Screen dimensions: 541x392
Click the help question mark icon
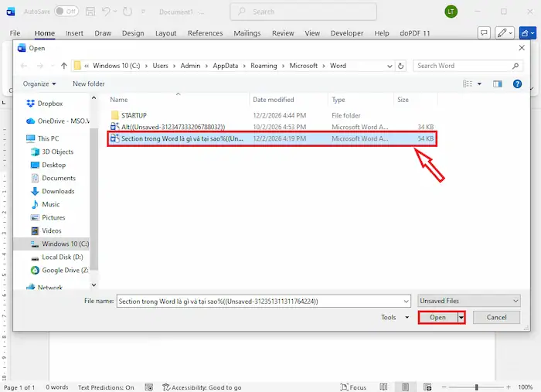[517, 84]
